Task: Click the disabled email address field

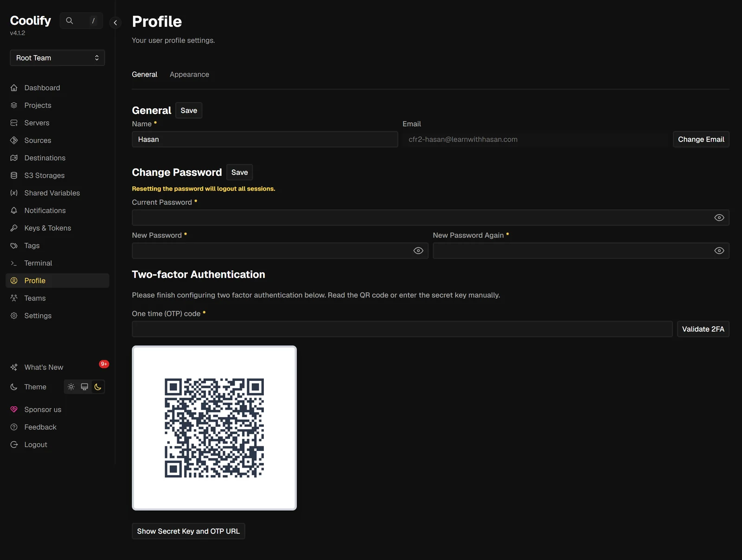Action: [535, 139]
